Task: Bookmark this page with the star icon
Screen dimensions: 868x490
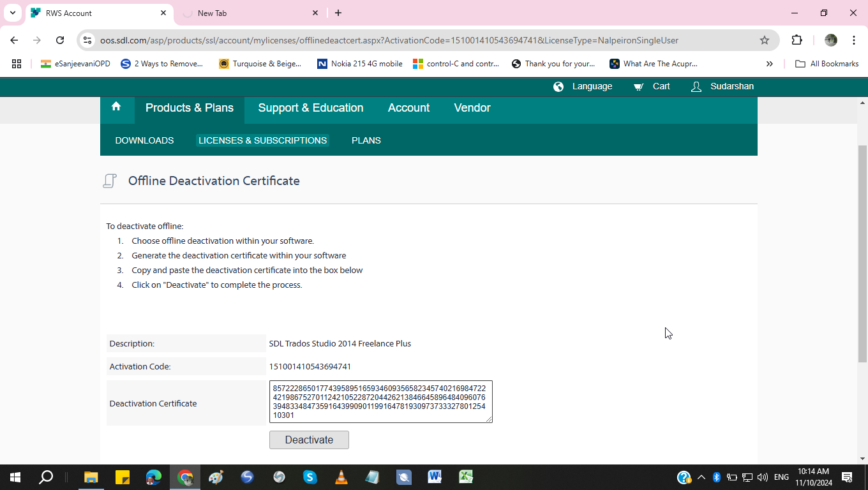Action: [765, 40]
